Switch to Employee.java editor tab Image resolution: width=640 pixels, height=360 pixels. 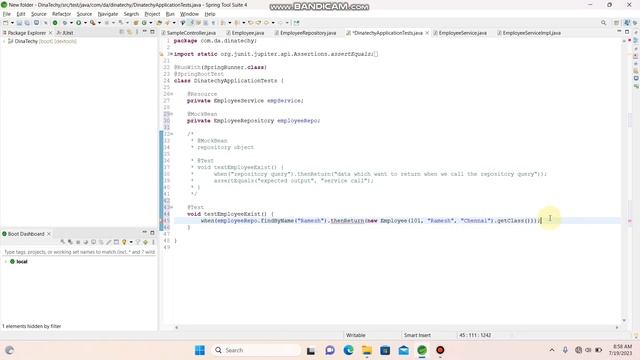tap(245, 33)
